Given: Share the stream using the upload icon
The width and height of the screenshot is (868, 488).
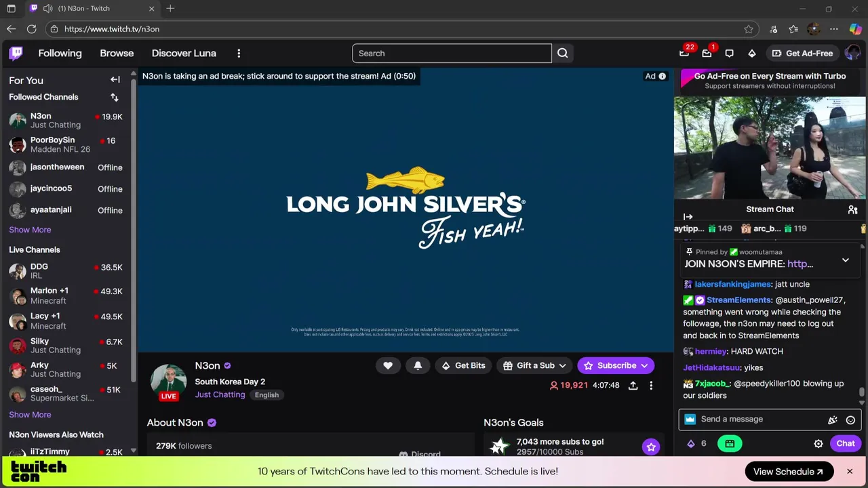Looking at the screenshot, I should coord(633,385).
